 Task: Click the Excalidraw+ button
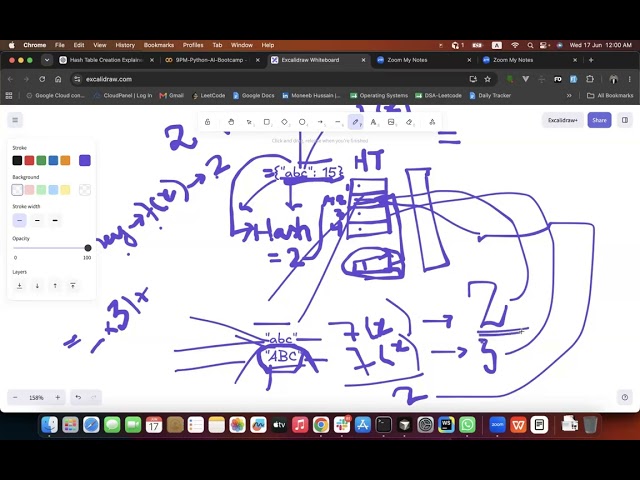[562, 120]
